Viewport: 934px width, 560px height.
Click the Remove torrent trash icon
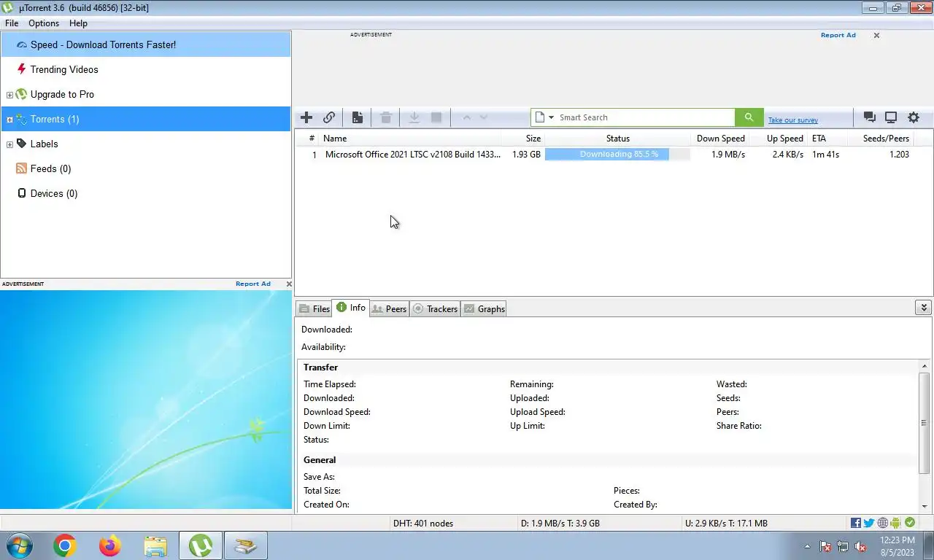pos(386,117)
